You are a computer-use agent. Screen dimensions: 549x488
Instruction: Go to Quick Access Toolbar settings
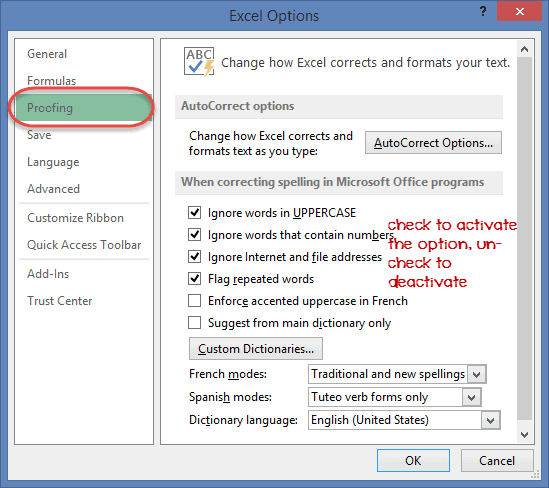pyautogui.click(x=84, y=245)
